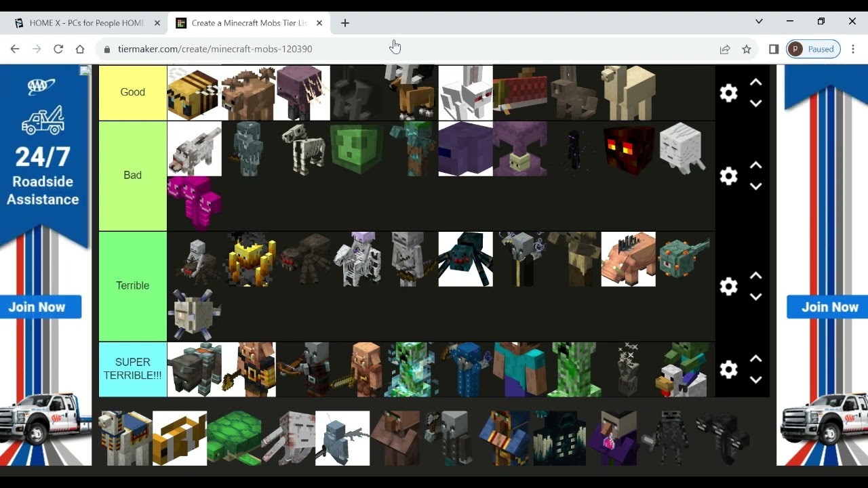This screenshot has width=868, height=488.
Task: Go back to previous page
Action: coord(15,49)
